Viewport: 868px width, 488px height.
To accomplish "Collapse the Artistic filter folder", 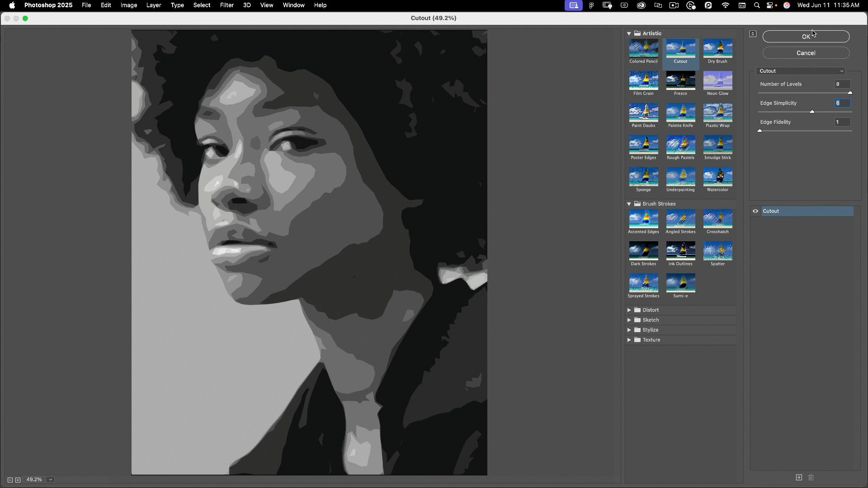I will pyautogui.click(x=629, y=33).
